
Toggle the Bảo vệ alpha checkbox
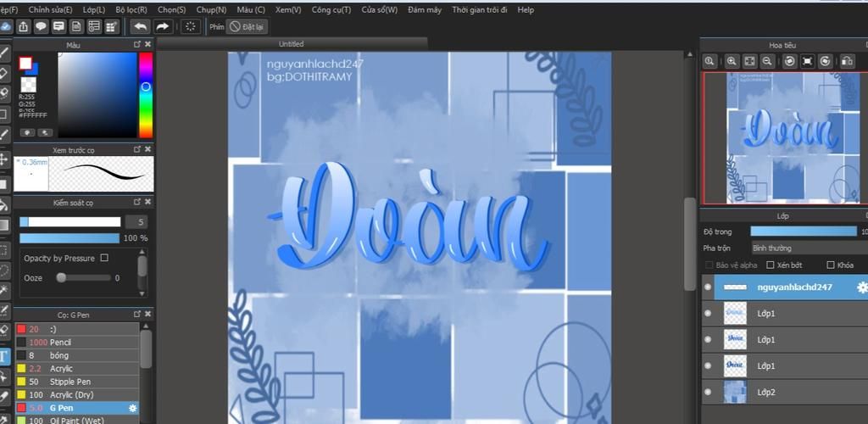point(709,265)
